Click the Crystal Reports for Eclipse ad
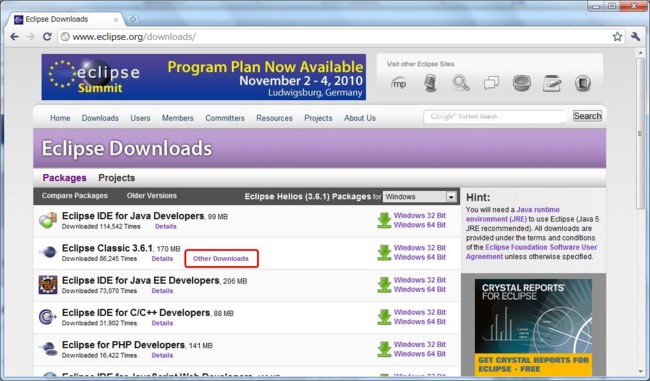Image resolution: width=650 pixels, height=381 pixels. pos(533,327)
